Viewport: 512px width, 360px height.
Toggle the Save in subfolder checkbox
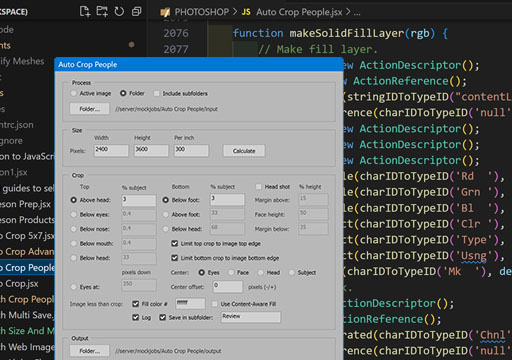(x=162, y=317)
